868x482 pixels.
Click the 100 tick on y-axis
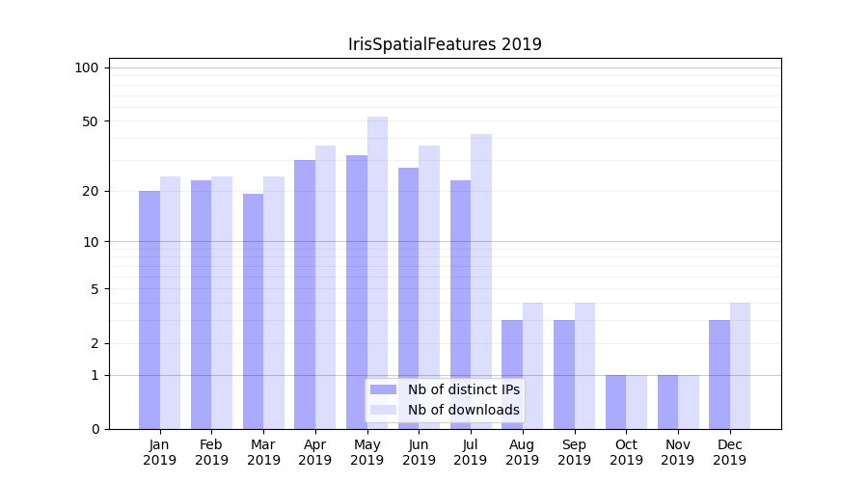point(87,67)
